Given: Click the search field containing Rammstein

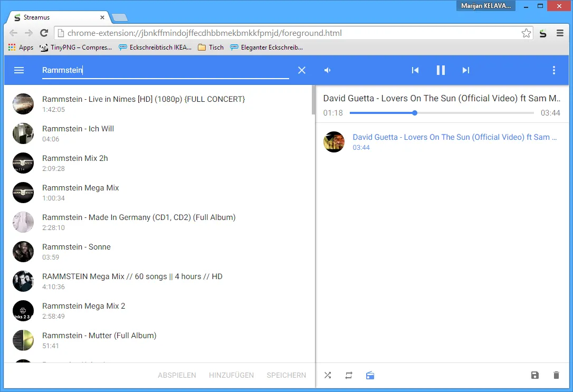Looking at the screenshot, I should tap(166, 70).
